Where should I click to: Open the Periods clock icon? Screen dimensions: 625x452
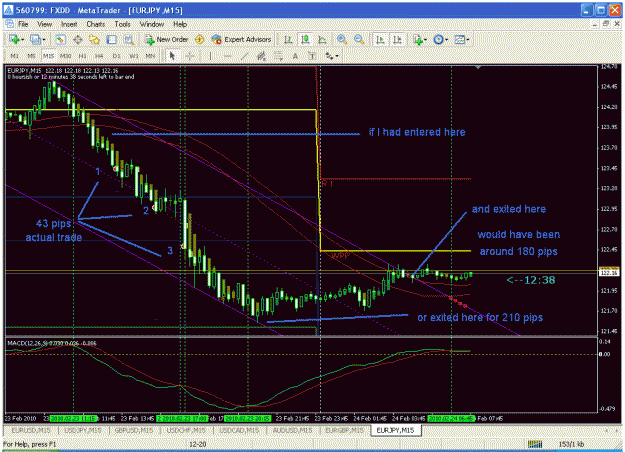point(438,39)
